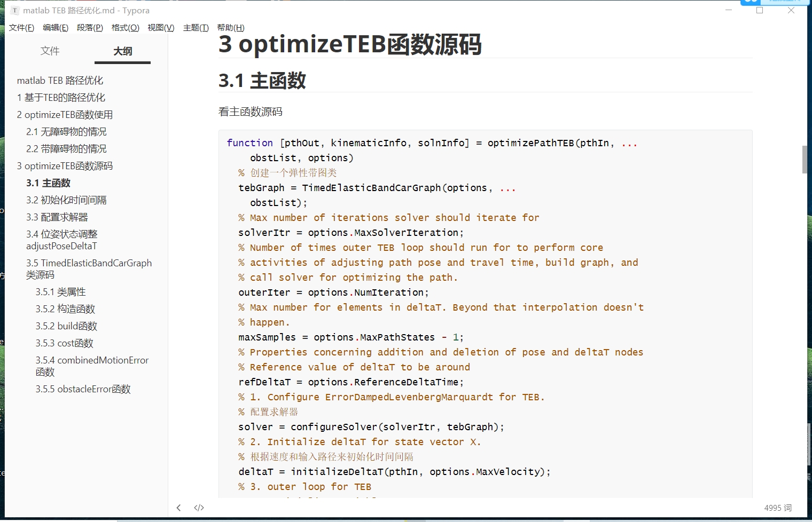
Task: Open outline '3.5.5 obstacleError函数'
Action: pos(83,389)
